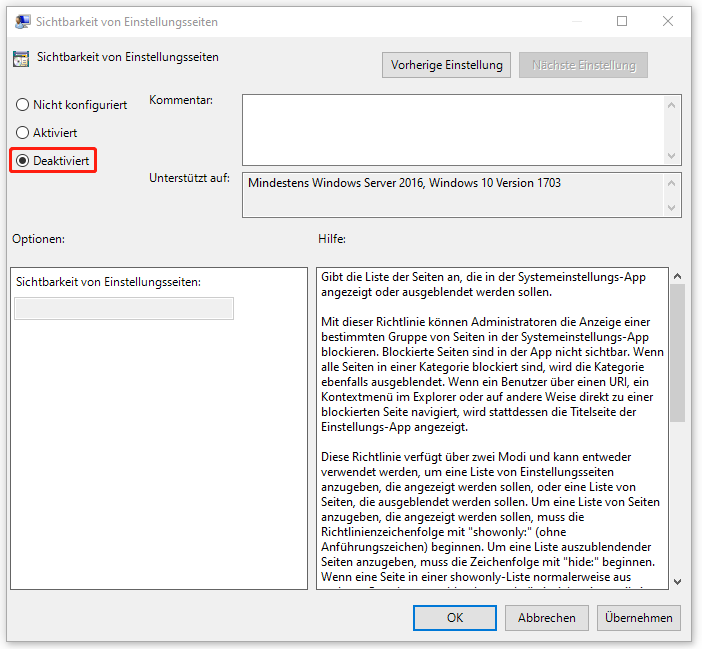Click the help text starting Gibt die Liste
702x649 pixels.
483,285
